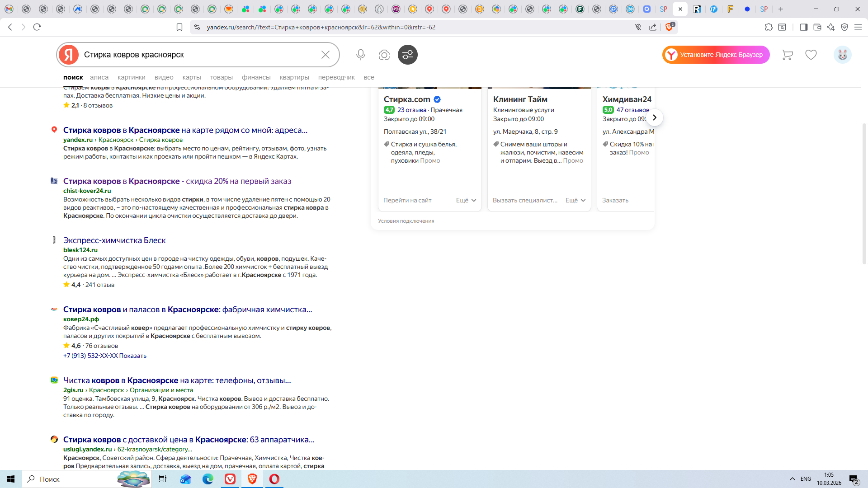Click the microphone voice search icon
Image resolution: width=868 pixels, height=488 pixels.
[360, 55]
